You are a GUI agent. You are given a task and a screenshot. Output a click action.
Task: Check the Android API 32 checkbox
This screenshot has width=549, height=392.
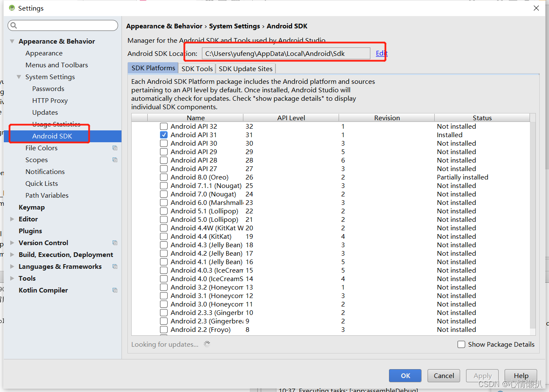[164, 126]
